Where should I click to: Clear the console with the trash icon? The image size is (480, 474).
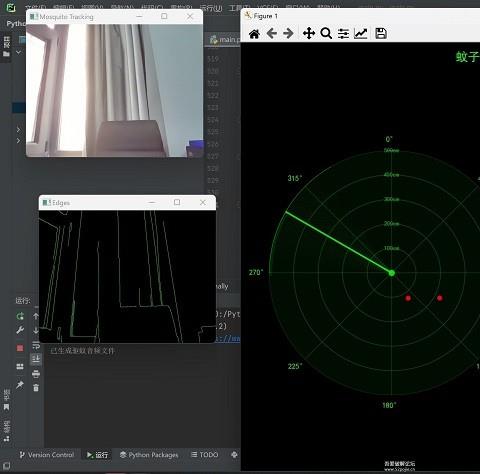click(x=36, y=388)
